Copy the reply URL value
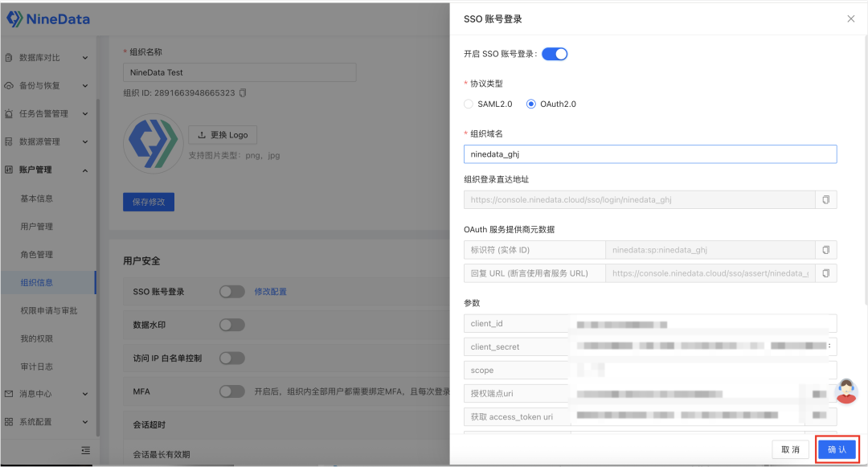The height and width of the screenshot is (467, 868). [825, 273]
